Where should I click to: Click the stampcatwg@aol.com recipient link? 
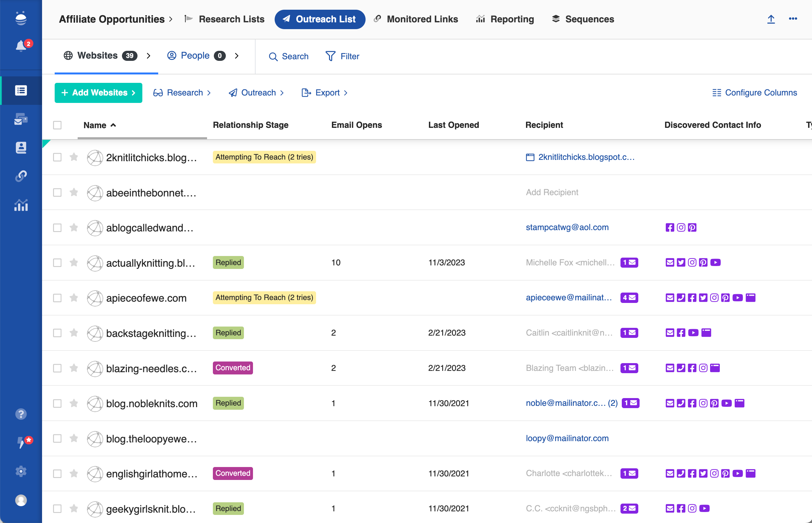(x=567, y=227)
